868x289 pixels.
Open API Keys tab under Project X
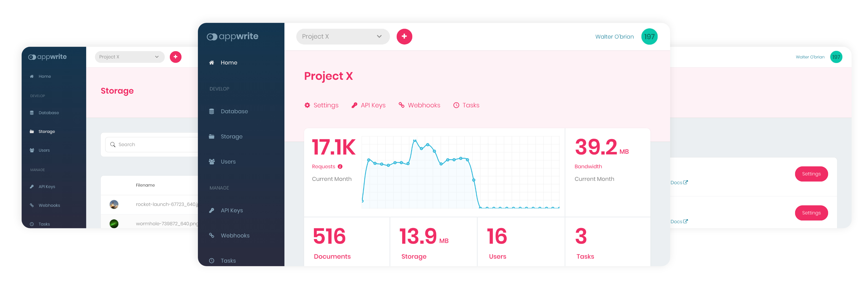[368, 105]
